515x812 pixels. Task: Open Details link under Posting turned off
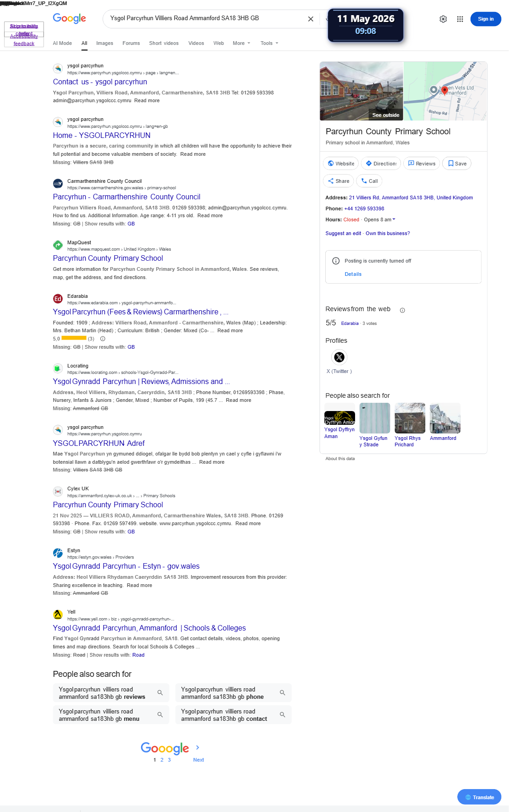353,274
